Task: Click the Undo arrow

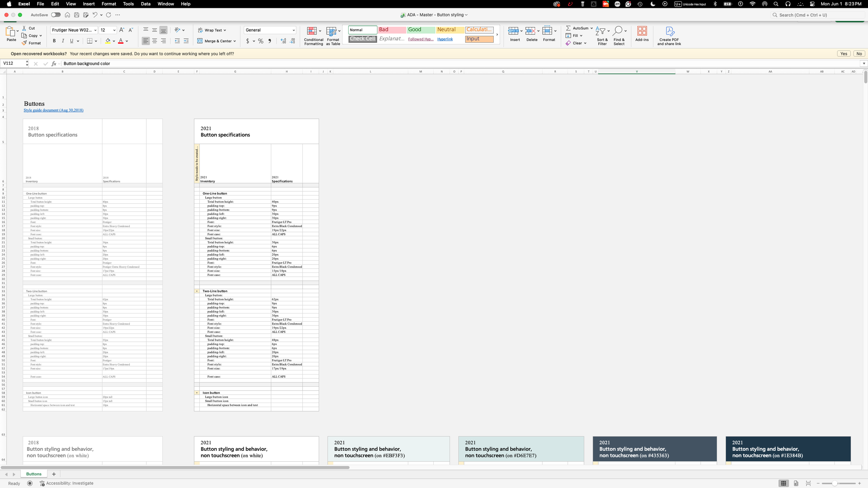Action: point(95,15)
